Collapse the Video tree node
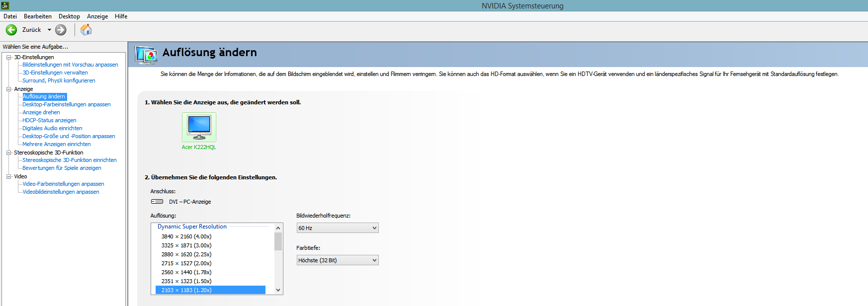 pyautogui.click(x=8, y=176)
